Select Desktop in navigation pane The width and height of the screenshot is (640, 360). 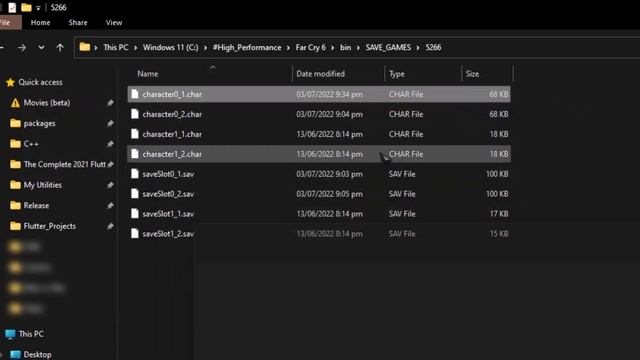point(37,355)
